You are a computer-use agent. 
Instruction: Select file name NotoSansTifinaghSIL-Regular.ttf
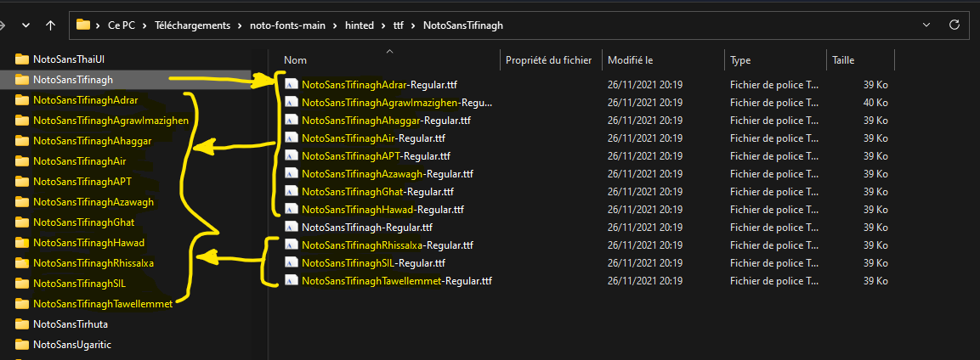374,262
